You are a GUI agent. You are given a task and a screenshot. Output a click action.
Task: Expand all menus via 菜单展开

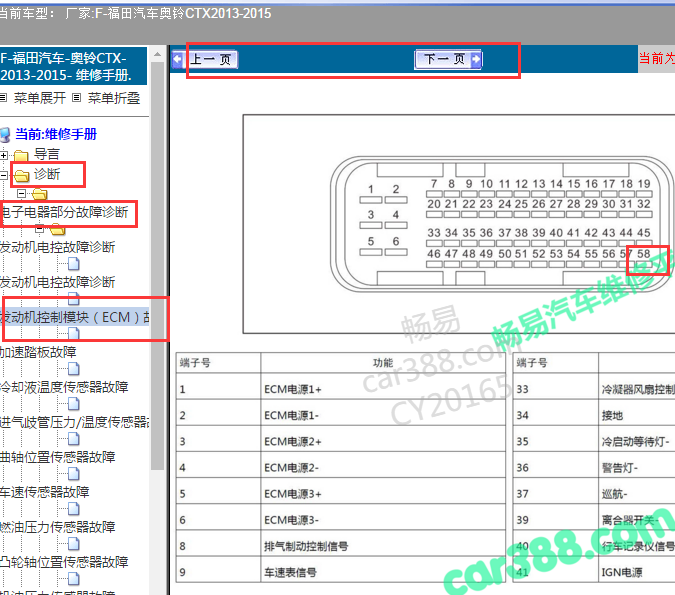coord(40,98)
